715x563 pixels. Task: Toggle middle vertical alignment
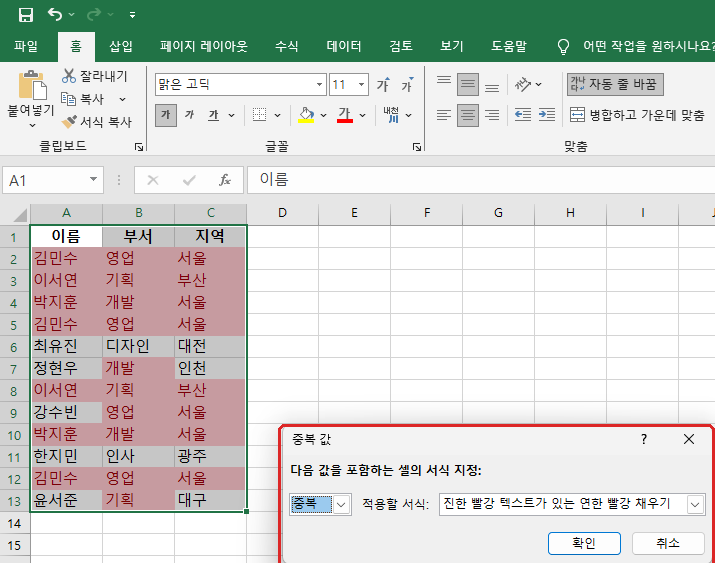(468, 84)
